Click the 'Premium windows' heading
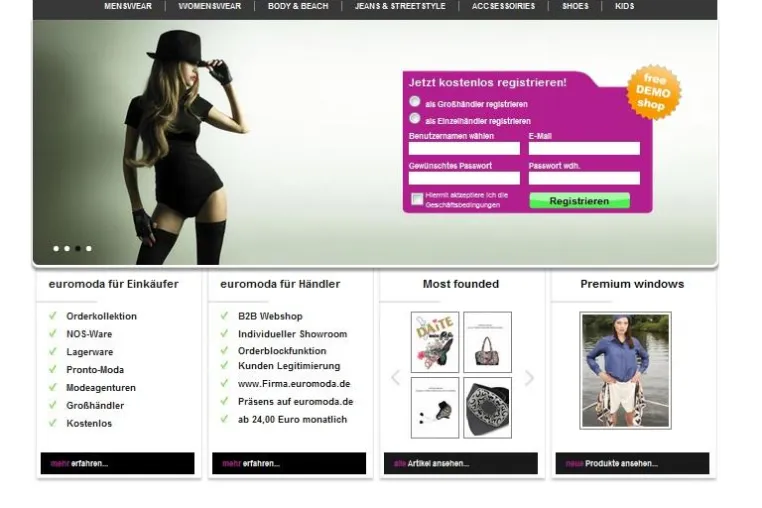Image resolution: width=762 pixels, height=508 pixels. pos(632,284)
